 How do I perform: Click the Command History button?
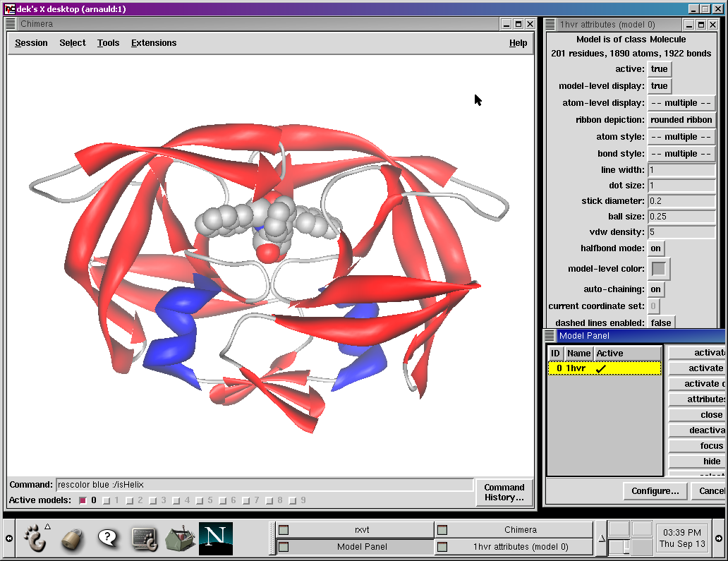click(504, 492)
